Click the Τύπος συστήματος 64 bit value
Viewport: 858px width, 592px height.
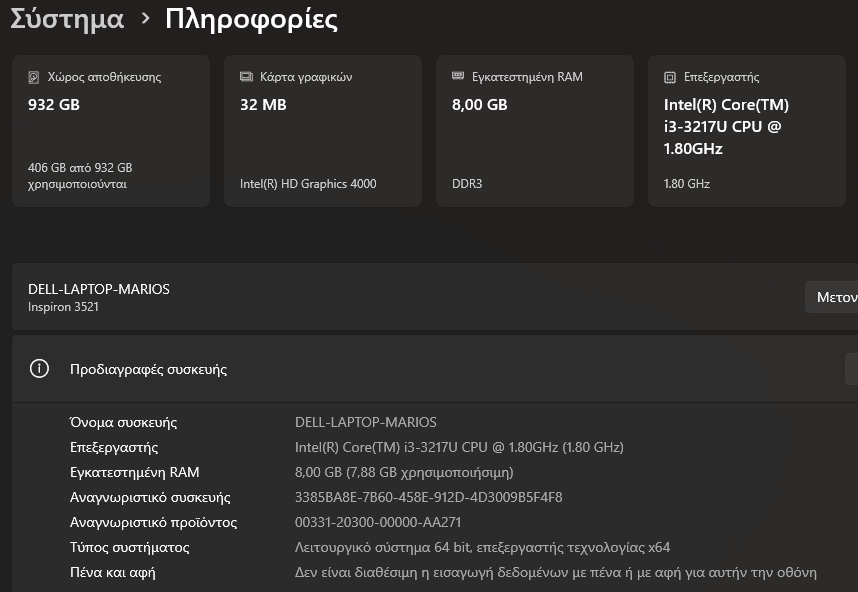tap(482, 547)
